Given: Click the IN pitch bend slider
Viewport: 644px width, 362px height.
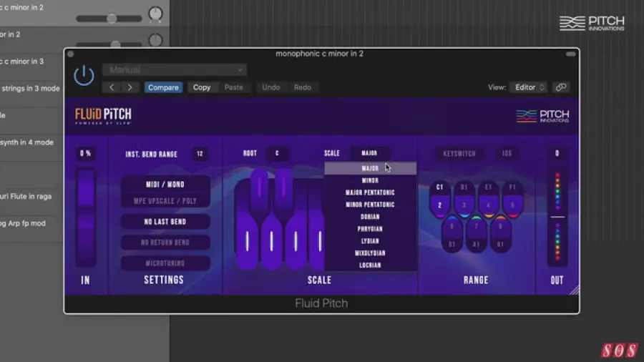Looking at the screenshot, I should click(x=85, y=215).
